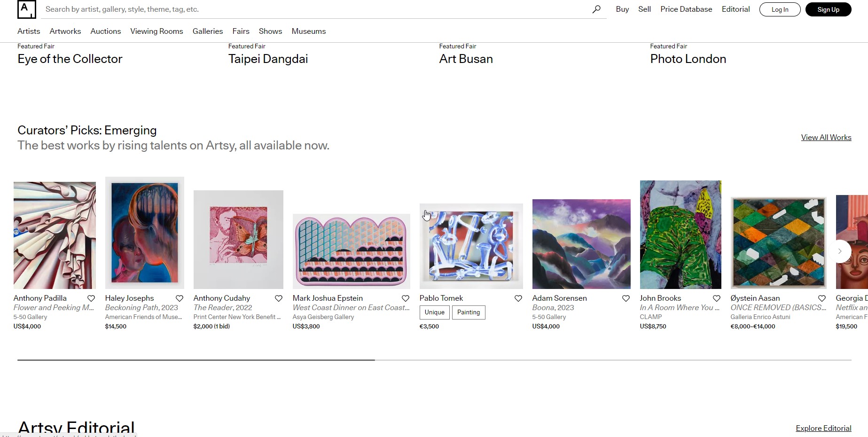
Task: Open Haley Josephs artist name link
Action: 129,298
